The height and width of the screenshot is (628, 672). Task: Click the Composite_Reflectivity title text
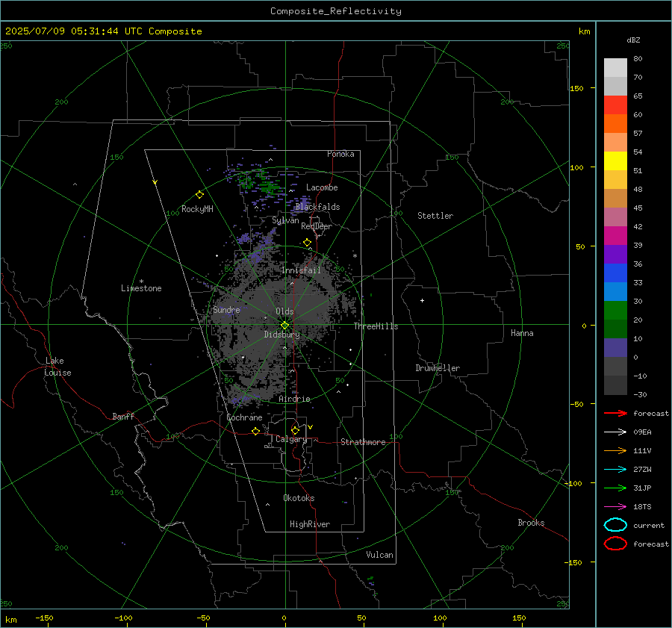click(336, 11)
